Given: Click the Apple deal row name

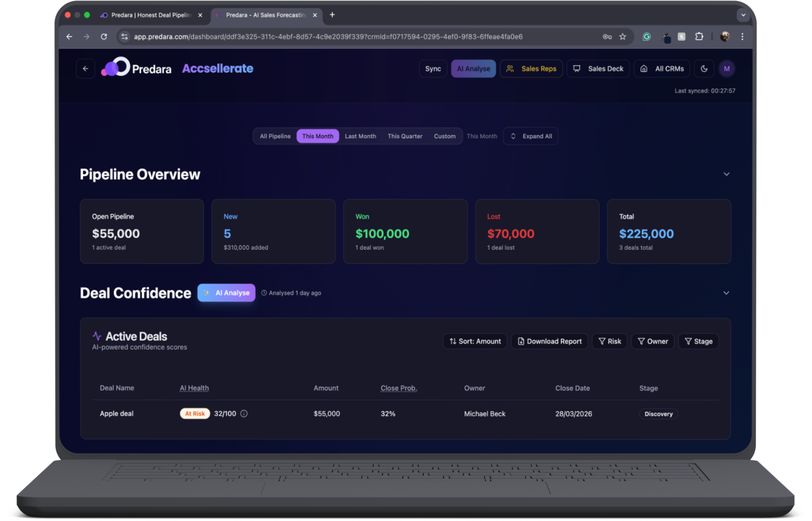Looking at the screenshot, I should pos(116,413).
